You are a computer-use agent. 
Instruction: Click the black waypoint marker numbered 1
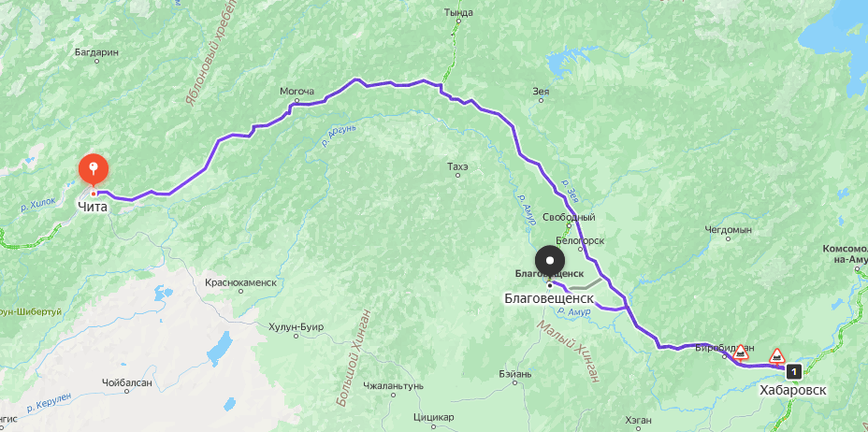794,371
